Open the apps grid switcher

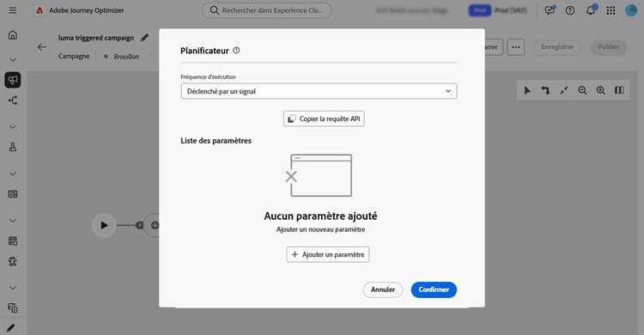[x=611, y=10]
